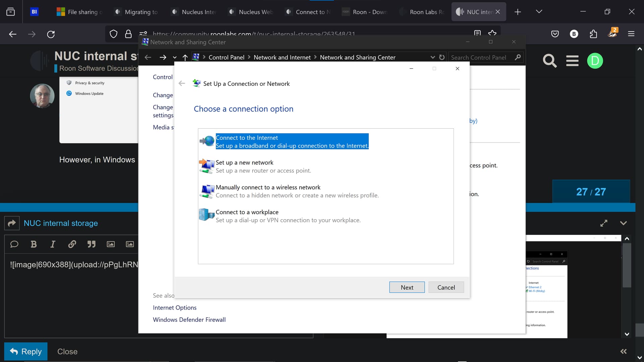Insert hyperlink using the link icon
The image size is (644, 362).
tap(72, 244)
